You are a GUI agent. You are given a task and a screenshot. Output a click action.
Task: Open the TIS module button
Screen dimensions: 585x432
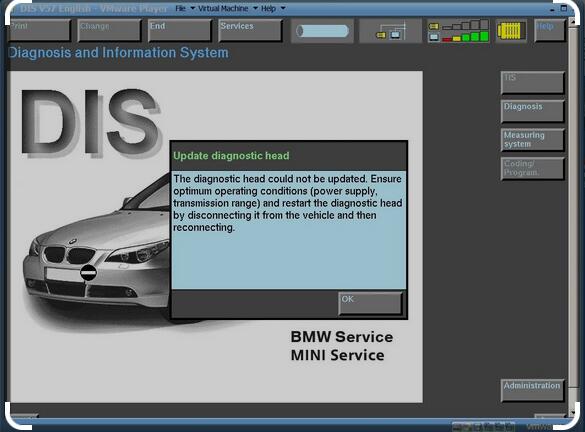pos(532,82)
